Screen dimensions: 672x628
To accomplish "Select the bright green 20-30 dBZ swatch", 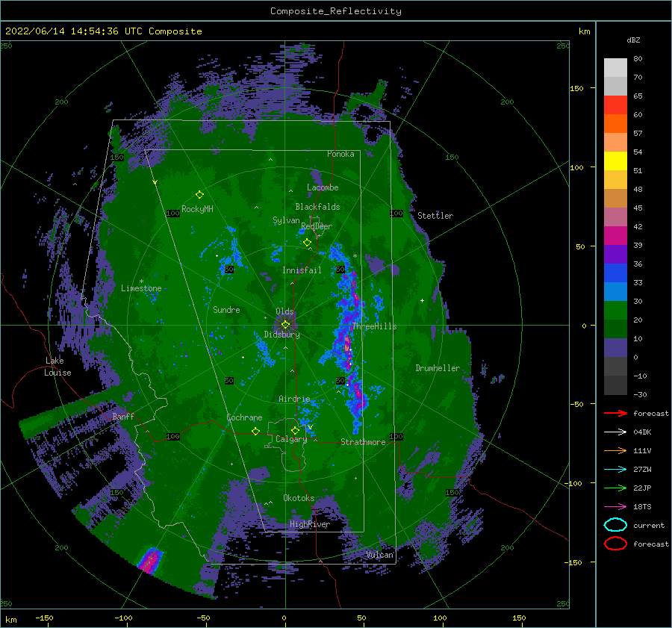I will [615, 310].
